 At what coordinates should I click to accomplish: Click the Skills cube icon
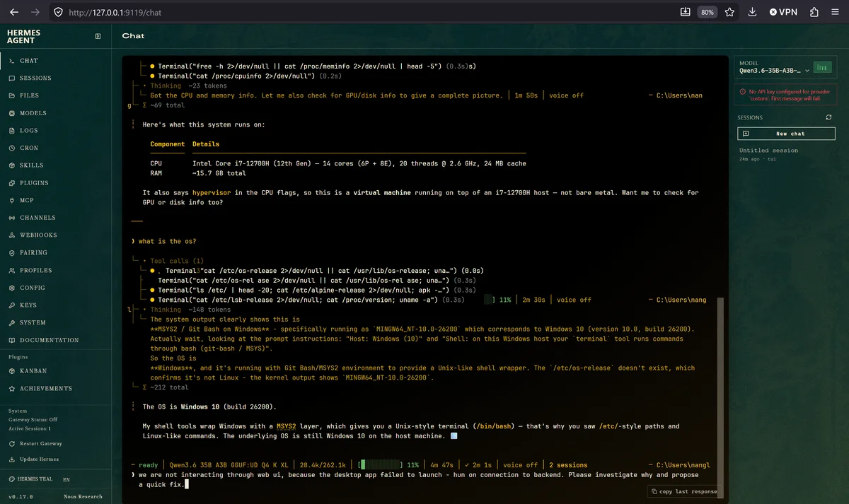click(12, 165)
